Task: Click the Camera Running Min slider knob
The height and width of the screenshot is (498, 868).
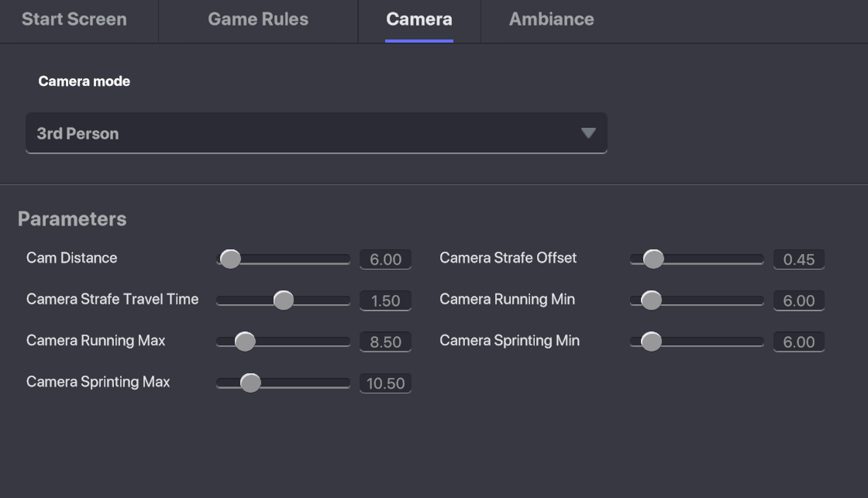Action: (651, 300)
